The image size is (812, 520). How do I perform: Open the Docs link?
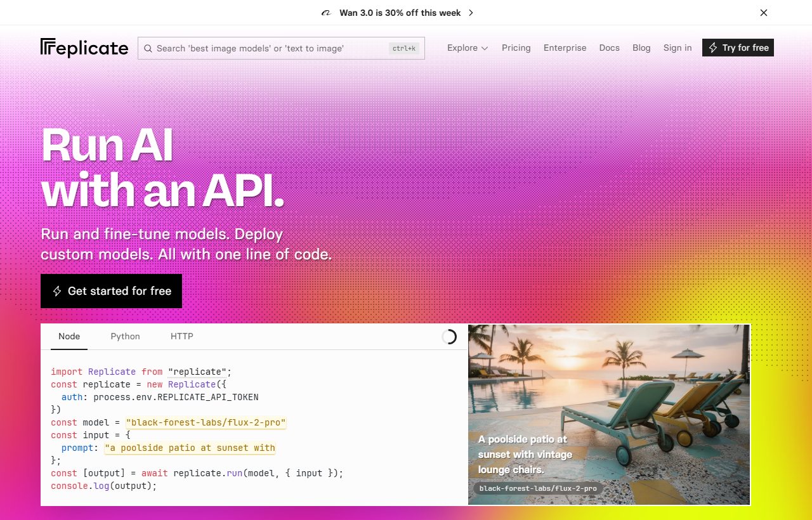609,48
